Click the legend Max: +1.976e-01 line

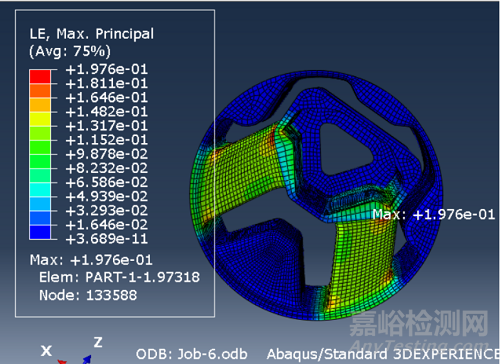coord(91,260)
